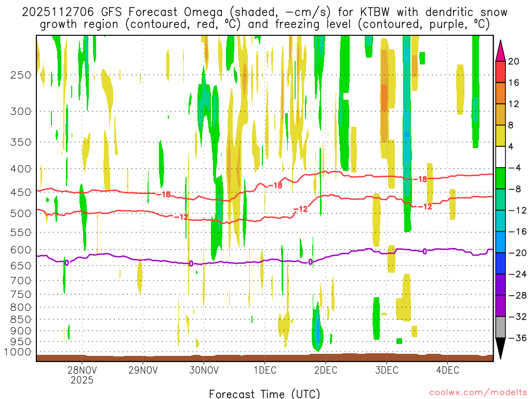Click the yellow colorbar segment between 4 and 8

click(x=500, y=136)
